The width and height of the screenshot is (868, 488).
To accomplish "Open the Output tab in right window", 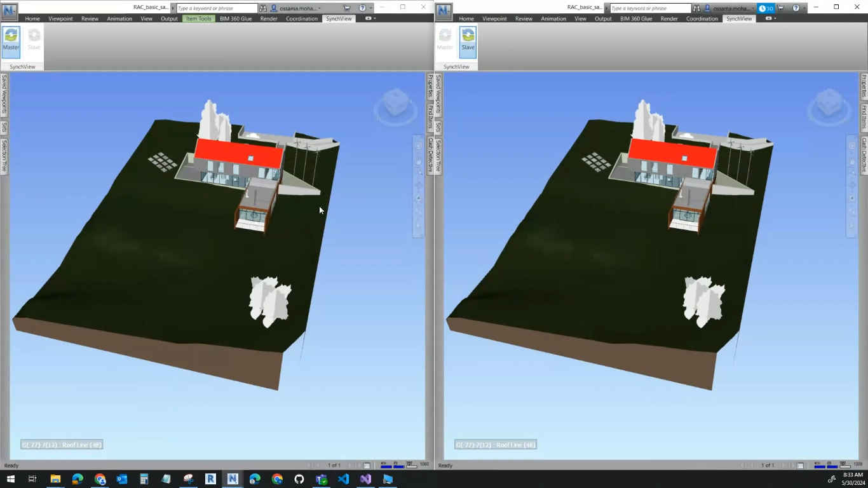I will click(x=603, y=18).
